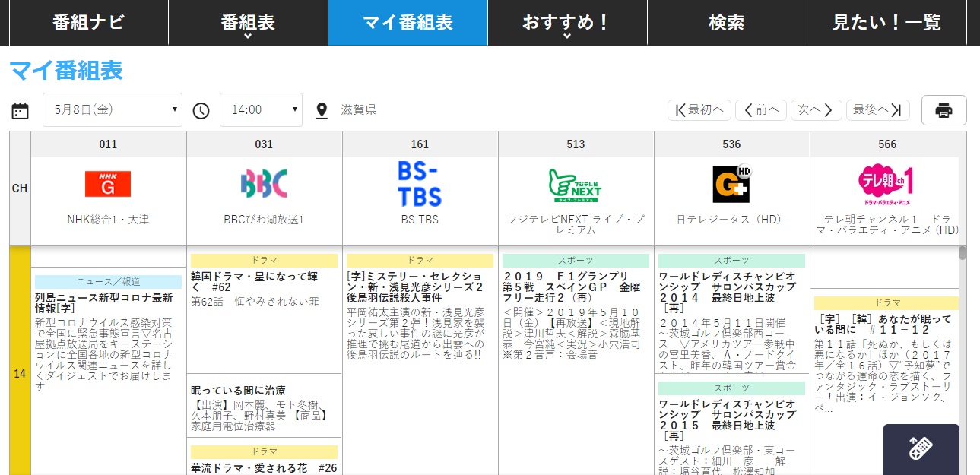Go to next channels with 次へ

pos(817,110)
